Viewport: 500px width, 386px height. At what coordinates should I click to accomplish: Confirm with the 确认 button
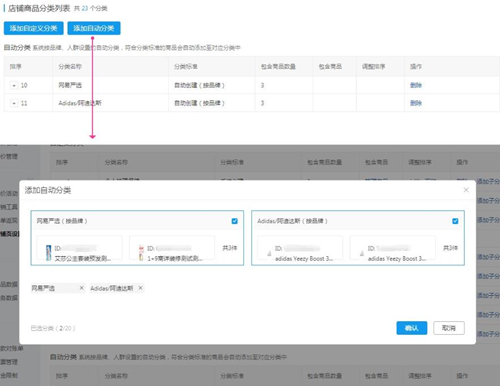point(412,328)
